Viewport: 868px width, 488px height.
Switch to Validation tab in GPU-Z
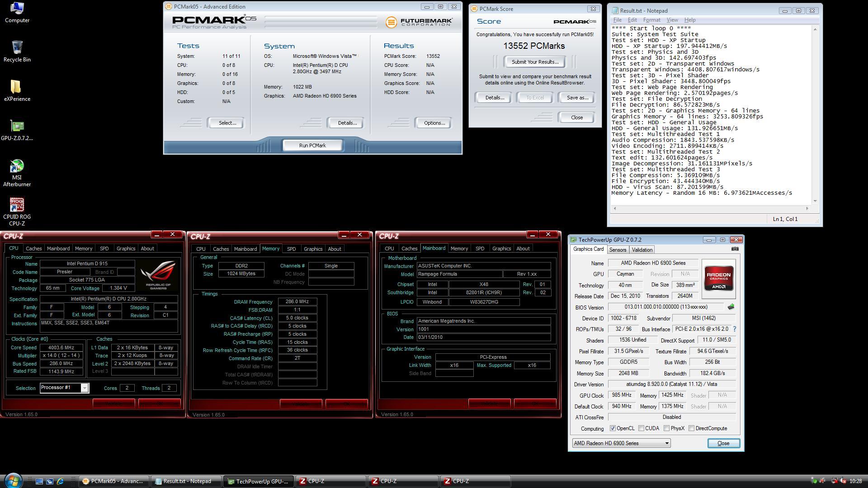(642, 250)
